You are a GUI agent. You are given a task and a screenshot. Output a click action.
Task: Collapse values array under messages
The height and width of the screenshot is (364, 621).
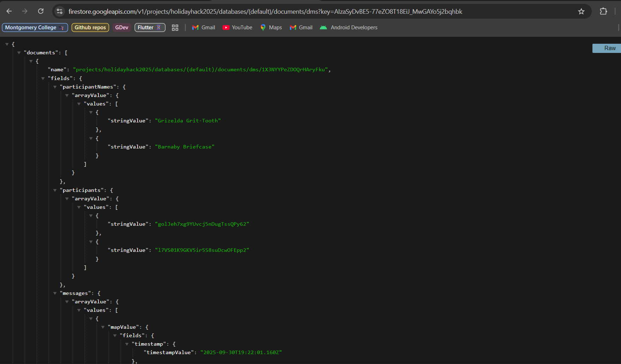pos(79,310)
